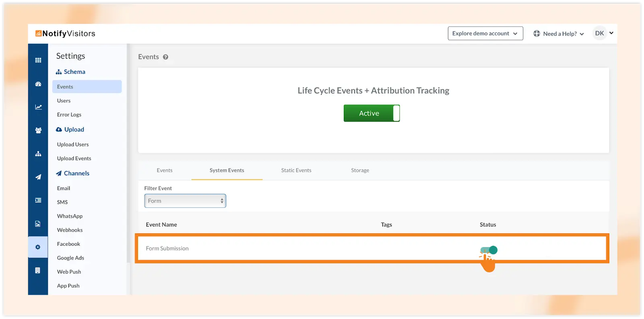Expand the Explore demo account dropdown

point(485,33)
